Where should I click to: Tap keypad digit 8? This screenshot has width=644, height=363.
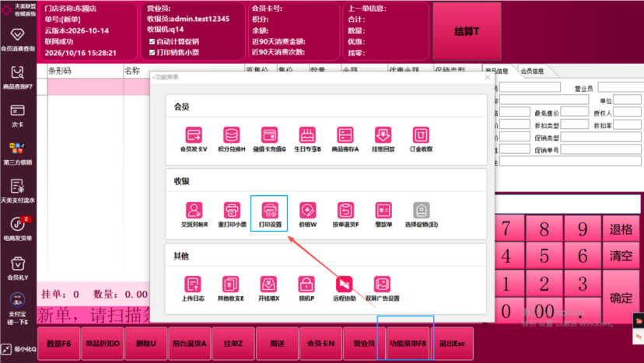[x=544, y=229]
